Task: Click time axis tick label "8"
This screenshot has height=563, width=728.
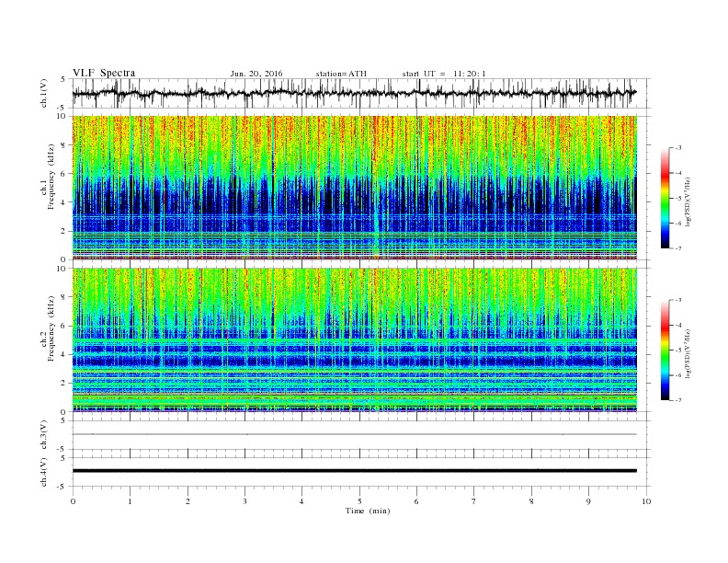Action: [x=531, y=501]
